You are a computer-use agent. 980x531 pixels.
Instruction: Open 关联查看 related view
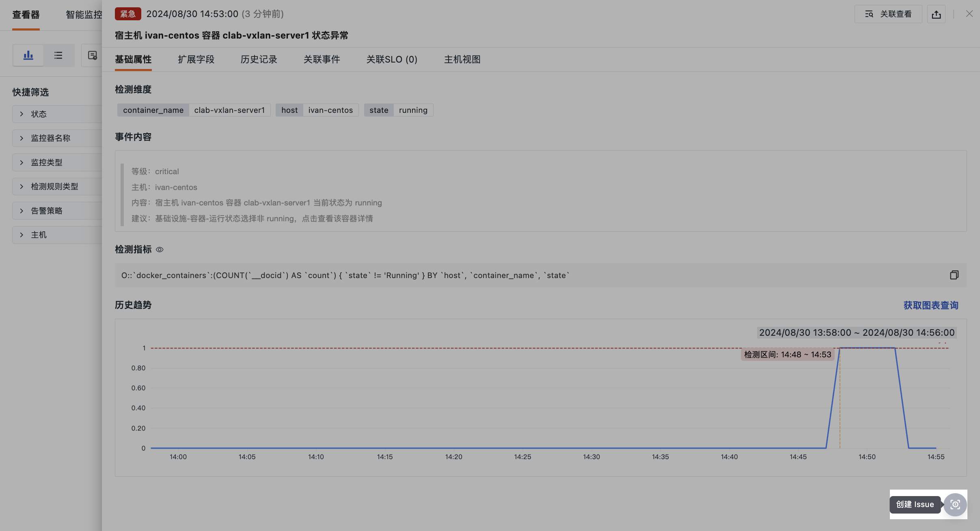click(888, 14)
